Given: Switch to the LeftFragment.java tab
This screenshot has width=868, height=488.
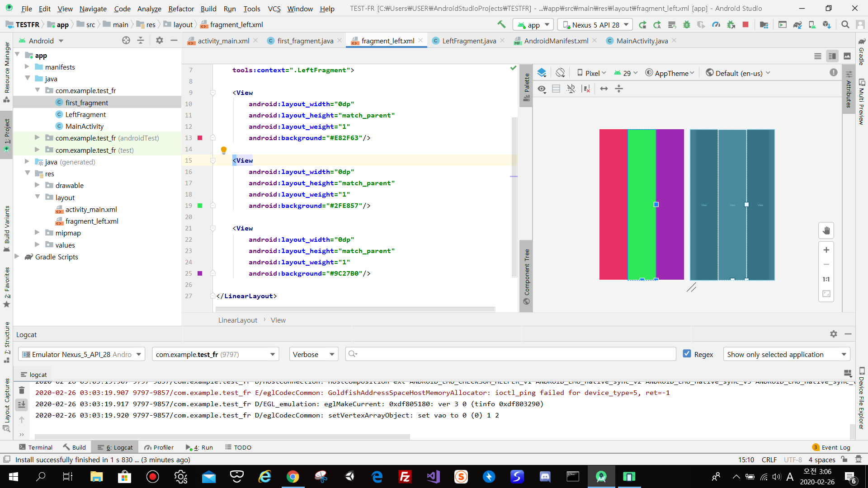Looking at the screenshot, I should [469, 41].
